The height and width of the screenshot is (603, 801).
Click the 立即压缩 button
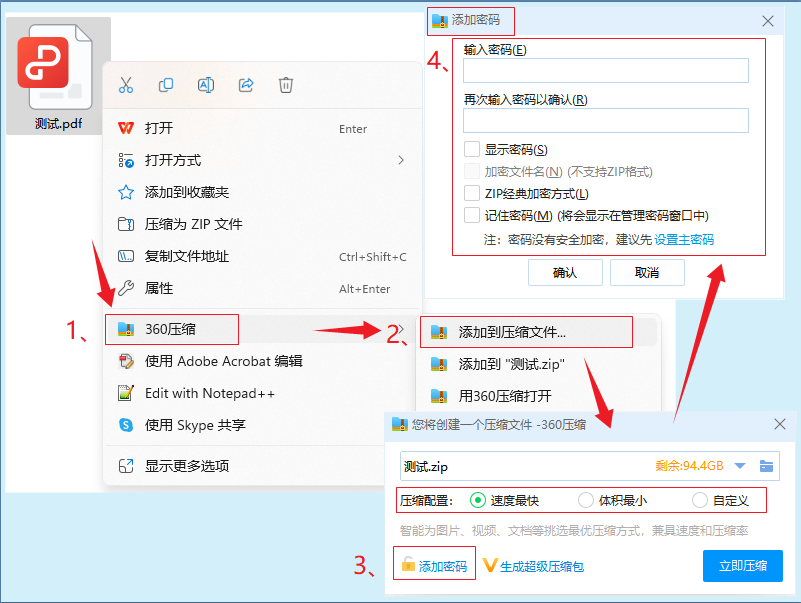click(743, 566)
